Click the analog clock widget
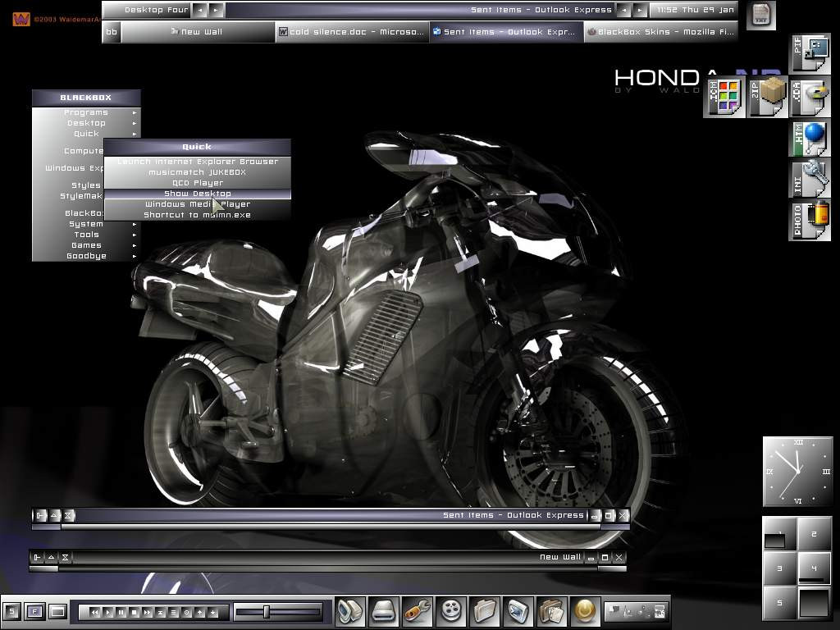The image size is (840, 630). [797, 472]
